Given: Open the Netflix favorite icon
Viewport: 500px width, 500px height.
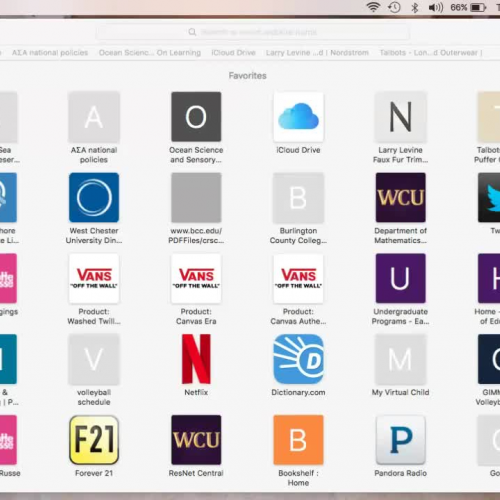Looking at the screenshot, I should (196, 359).
